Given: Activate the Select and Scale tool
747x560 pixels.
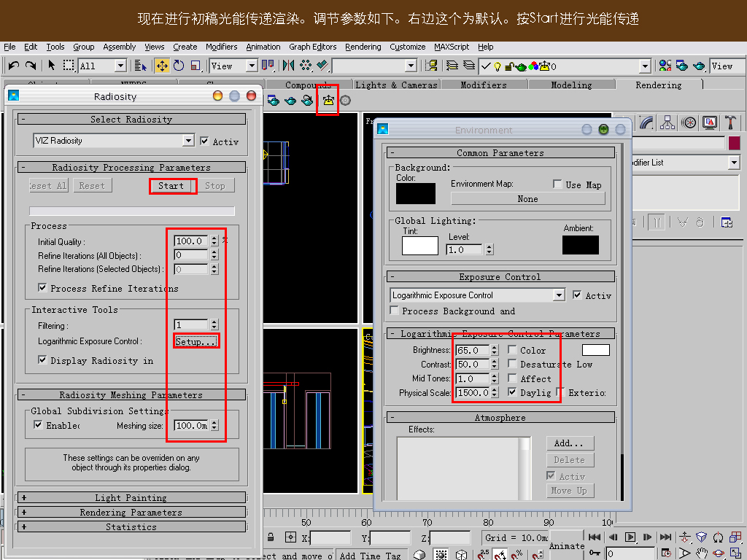Looking at the screenshot, I should click(x=196, y=65).
